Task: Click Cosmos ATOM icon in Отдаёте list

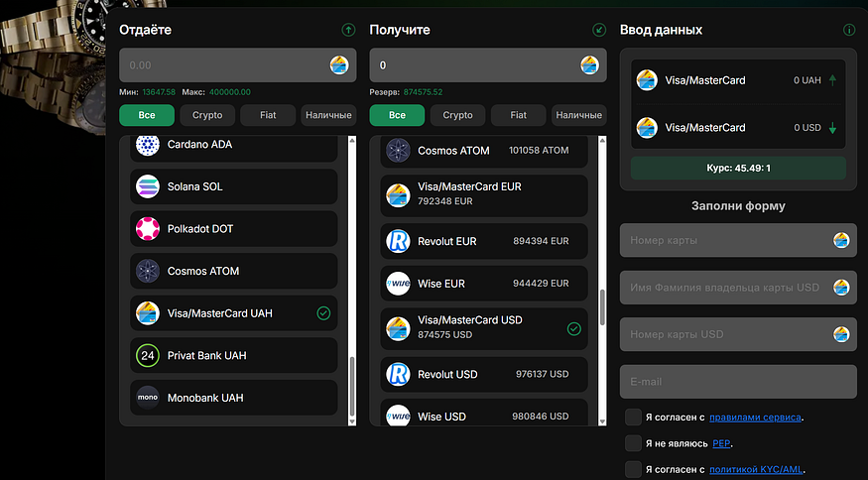Action: point(148,272)
